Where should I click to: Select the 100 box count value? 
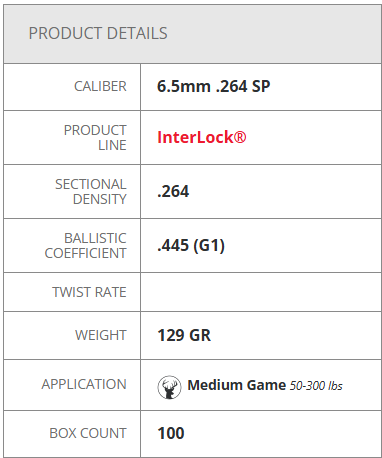pyautogui.click(x=171, y=433)
